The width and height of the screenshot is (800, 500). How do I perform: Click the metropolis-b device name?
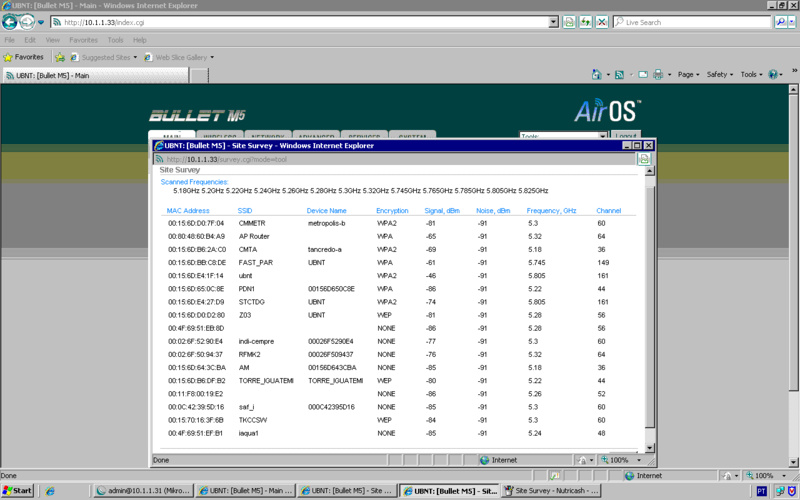point(327,223)
